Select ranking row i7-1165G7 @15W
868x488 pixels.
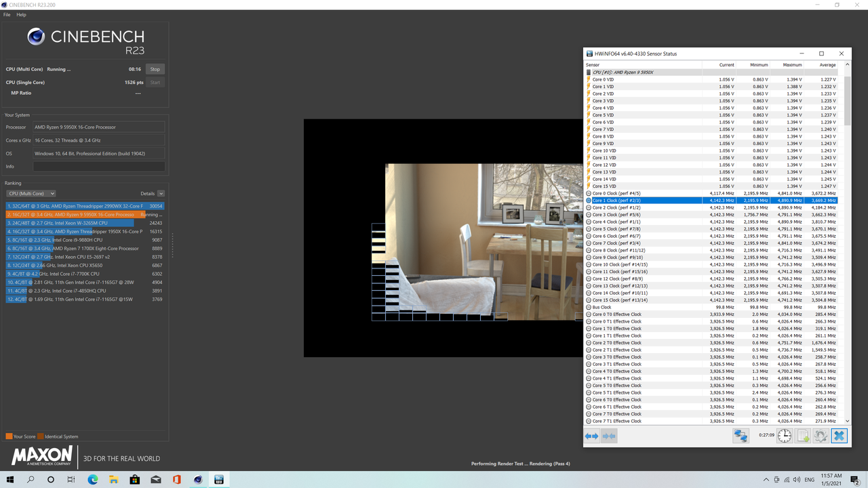85,299
